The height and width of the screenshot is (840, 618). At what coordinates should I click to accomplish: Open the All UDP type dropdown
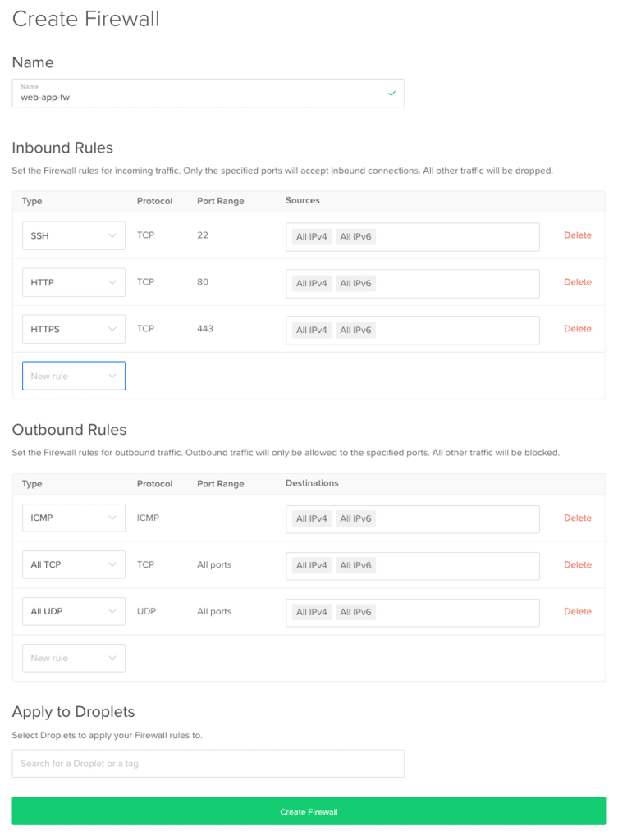pyautogui.click(x=73, y=612)
